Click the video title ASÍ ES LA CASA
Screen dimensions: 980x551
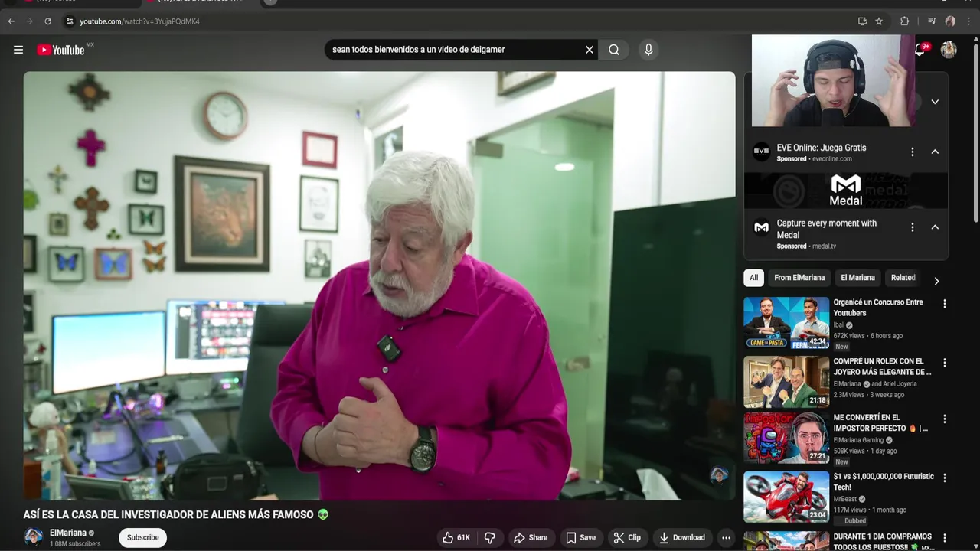point(168,515)
